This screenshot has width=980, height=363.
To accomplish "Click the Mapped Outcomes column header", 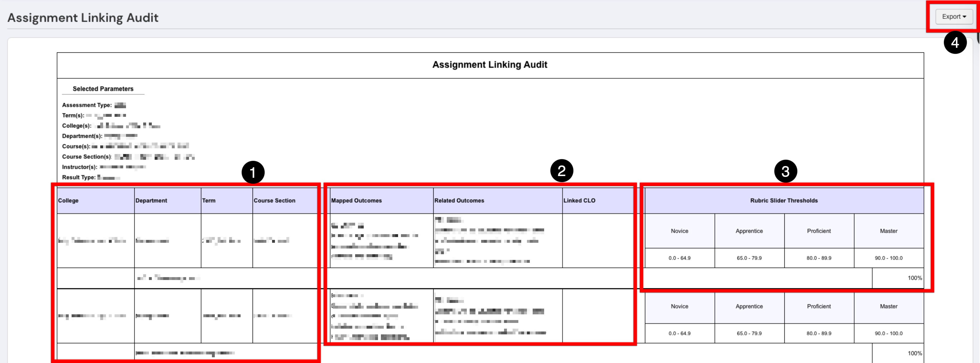I will (356, 200).
